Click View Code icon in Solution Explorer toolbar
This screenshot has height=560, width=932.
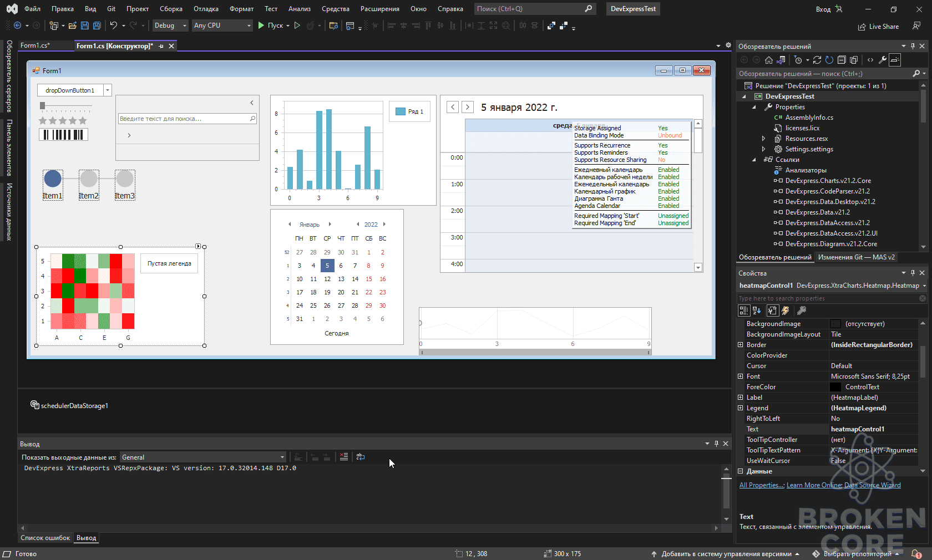click(870, 60)
